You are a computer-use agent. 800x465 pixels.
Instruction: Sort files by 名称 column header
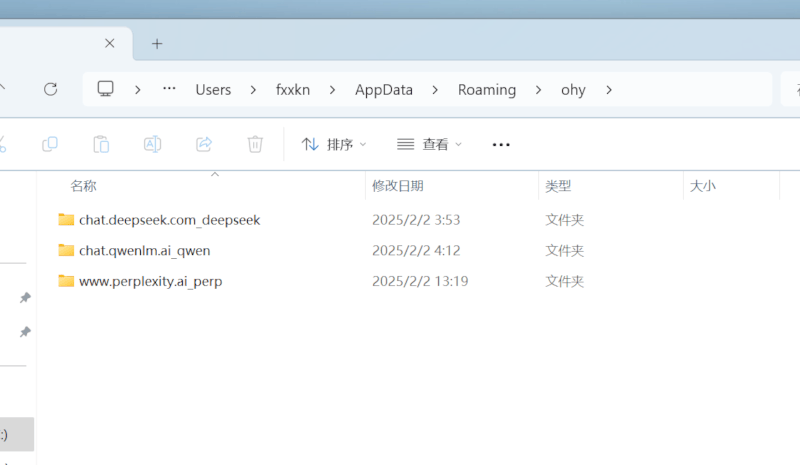pos(84,186)
